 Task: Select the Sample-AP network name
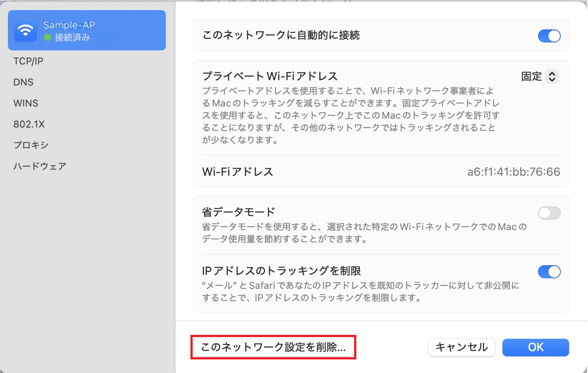point(69,25)
